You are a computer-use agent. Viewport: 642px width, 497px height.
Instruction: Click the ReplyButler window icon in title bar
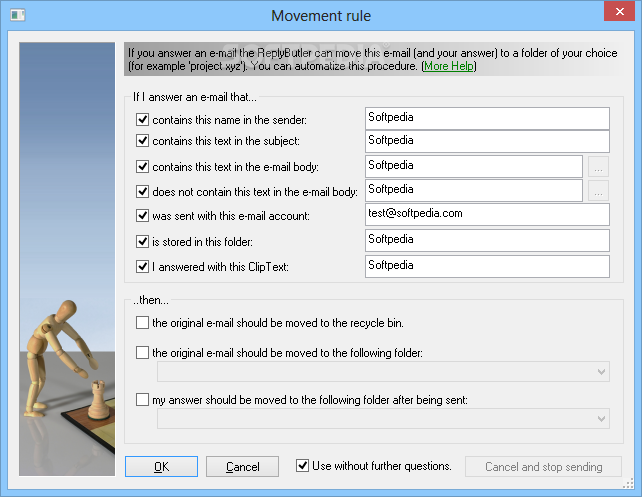point(18,16)
